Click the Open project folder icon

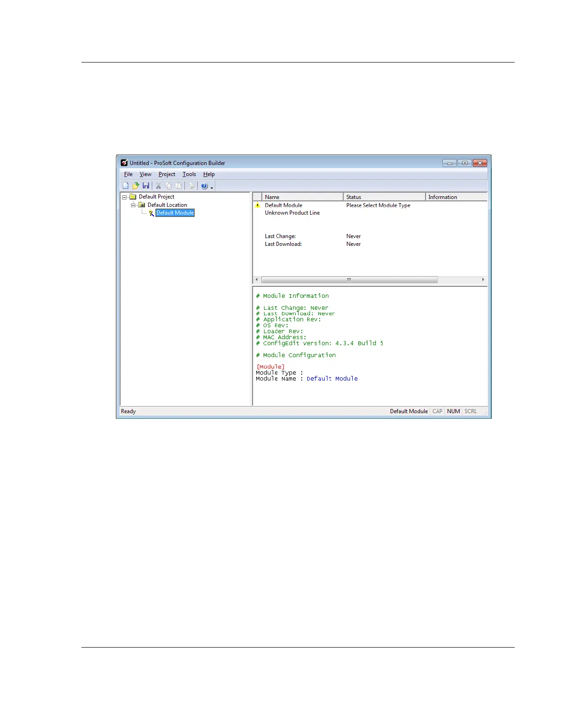coord(136,186)
